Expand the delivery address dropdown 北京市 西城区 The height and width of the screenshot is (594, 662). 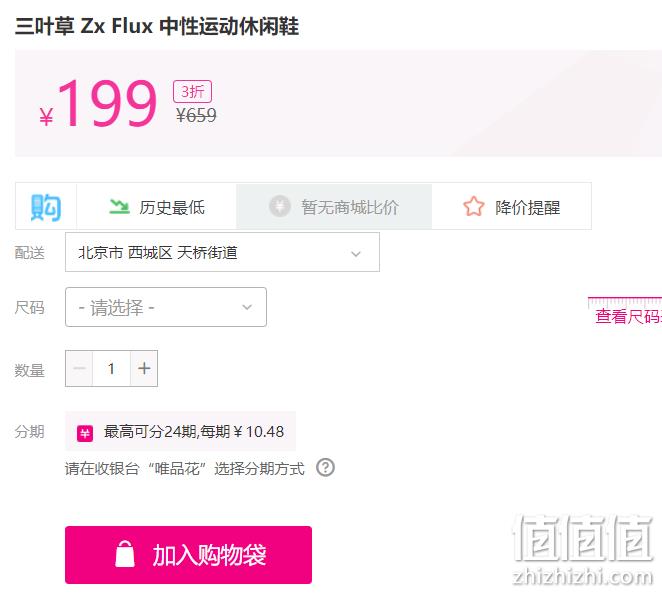(222, 252)
